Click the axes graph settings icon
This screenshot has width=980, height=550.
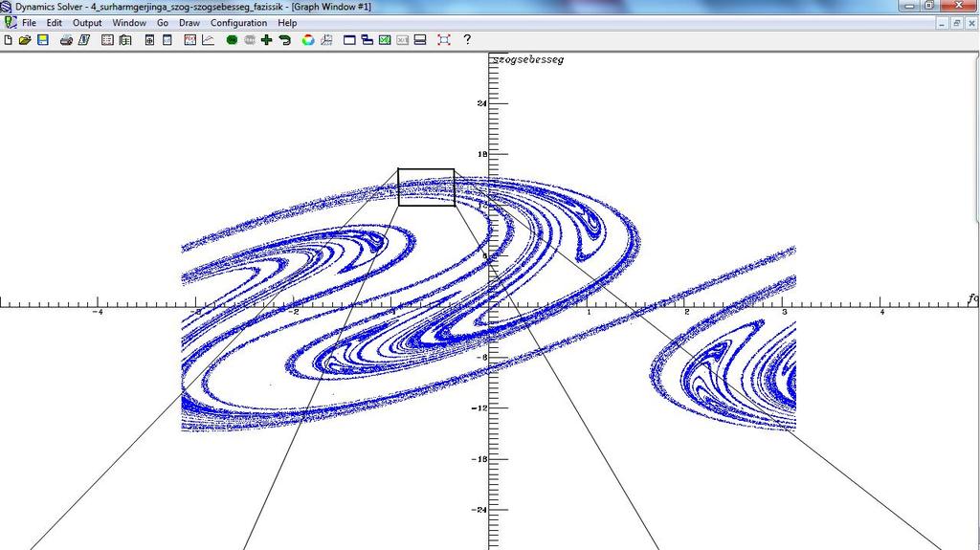click(326, 40)
